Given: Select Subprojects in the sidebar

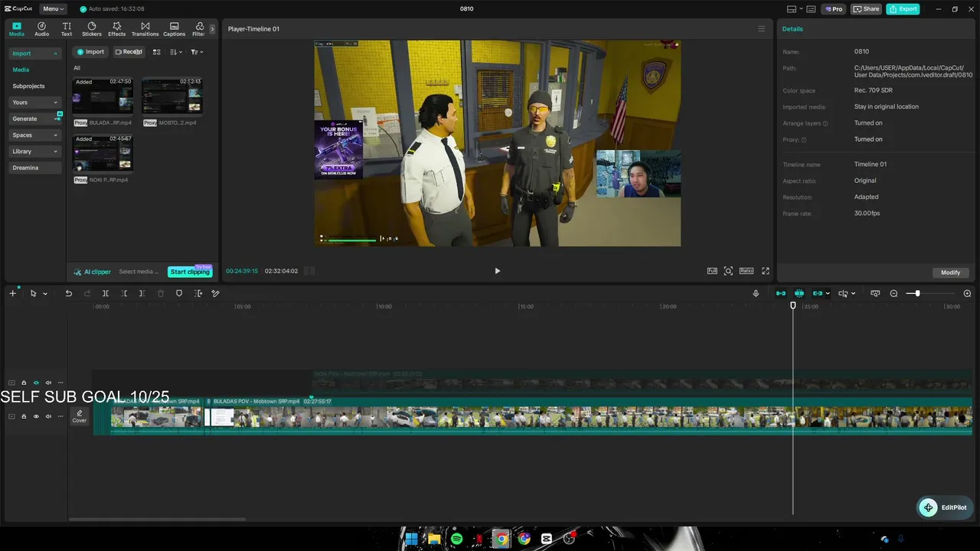Looking at the screenshot, I should tap(28, 86).
